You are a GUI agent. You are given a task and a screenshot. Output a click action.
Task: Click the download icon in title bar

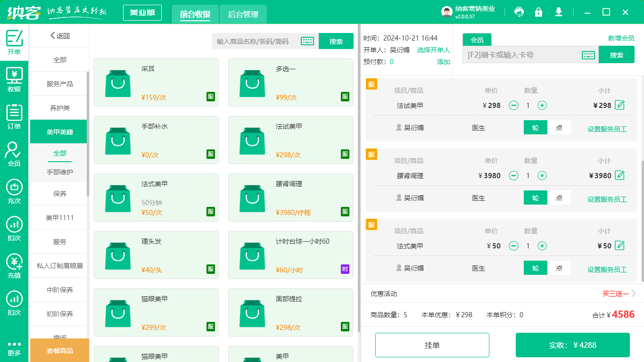559,12
